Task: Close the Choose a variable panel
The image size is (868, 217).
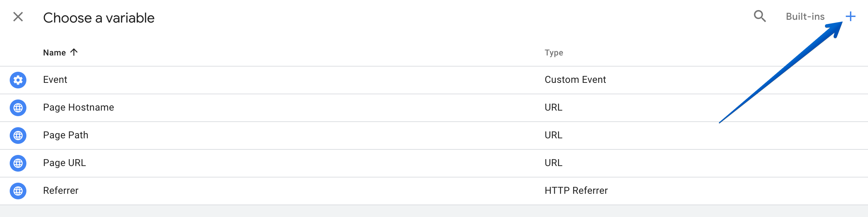Action: pyautogui.click(x=18, y=17)
